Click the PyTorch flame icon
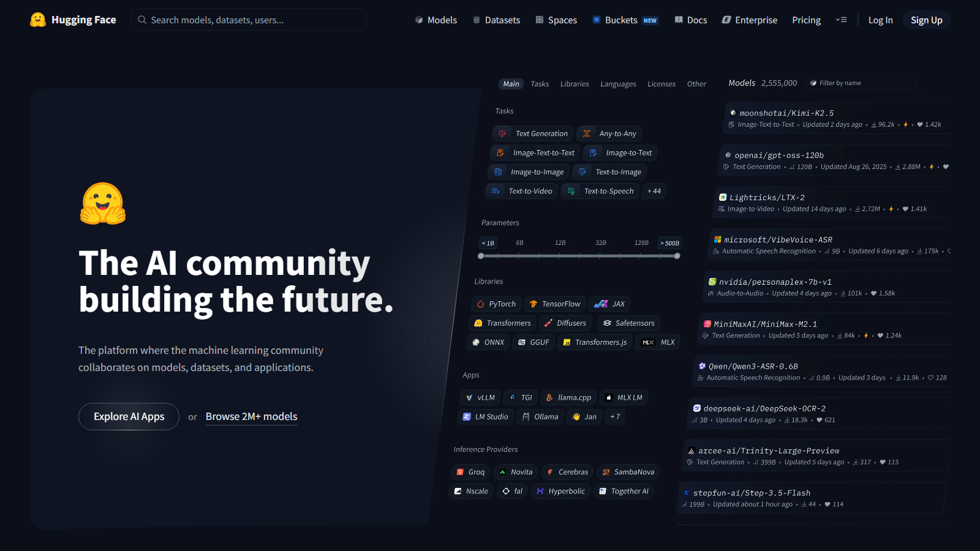The image size is (980, 551). click(x=481, y=304)
